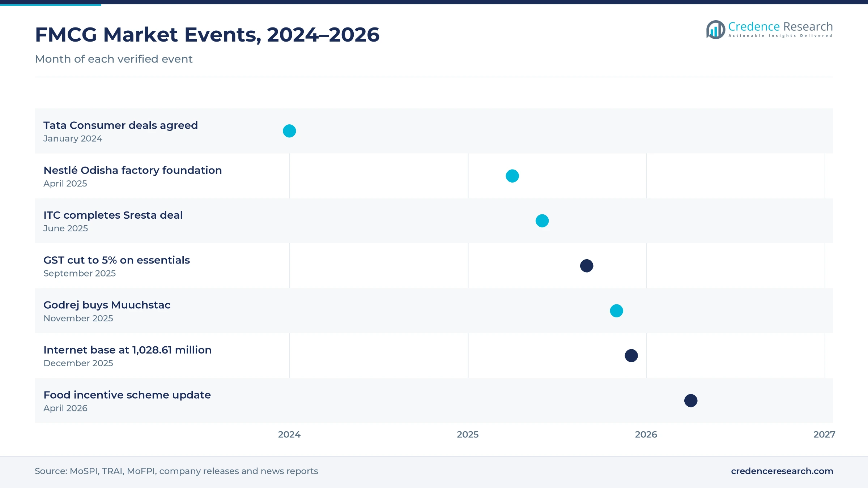The height and width of the screenshot is (488, 868).
Task: Click the Source attribution text
Action: pyautogui.click(x=176, y=471)
